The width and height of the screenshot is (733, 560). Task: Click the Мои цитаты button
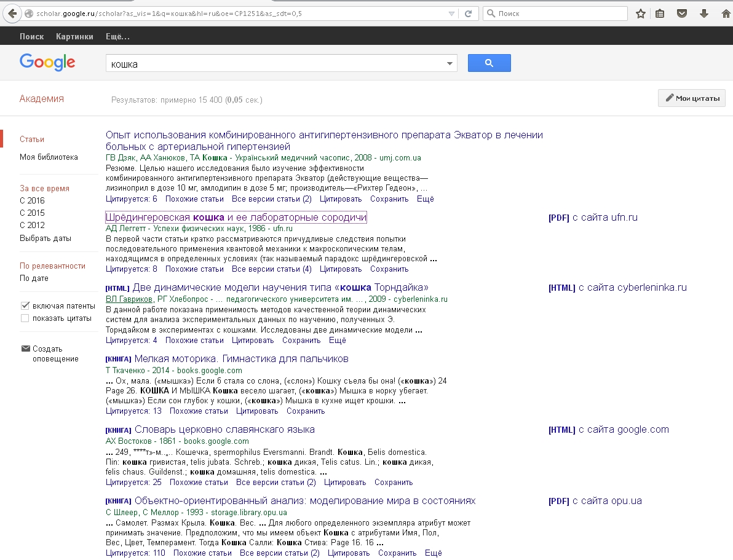[x=692, y=98]
